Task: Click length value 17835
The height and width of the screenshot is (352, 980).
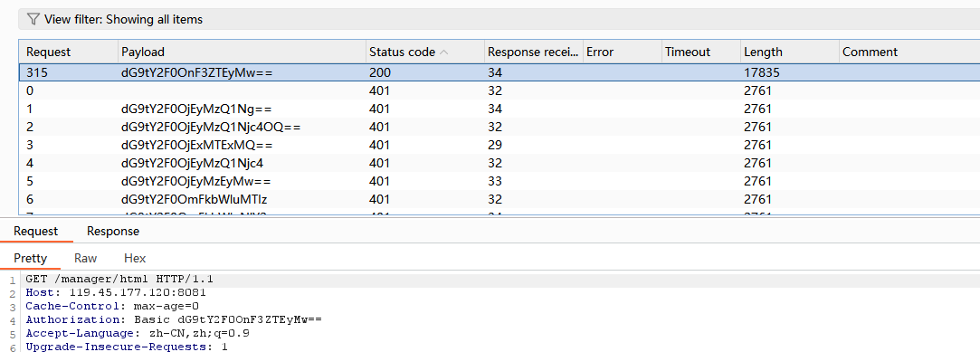Action: point(761,72)
